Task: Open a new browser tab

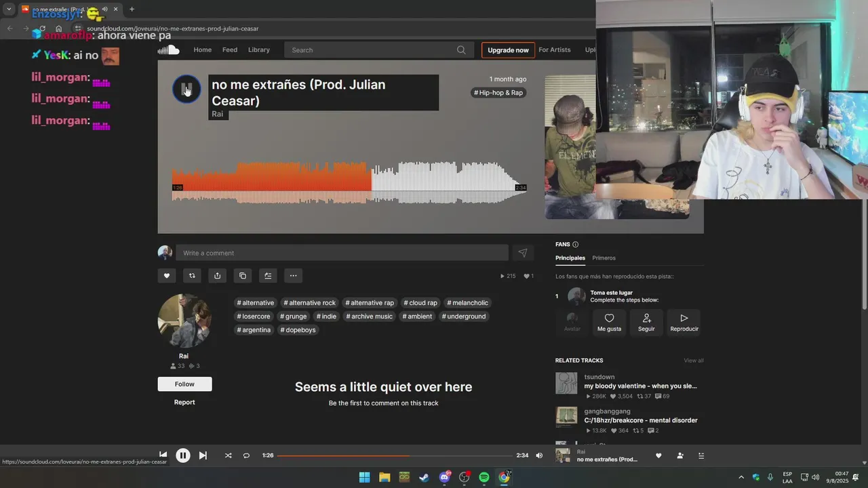Action: (x=132, y=9)
